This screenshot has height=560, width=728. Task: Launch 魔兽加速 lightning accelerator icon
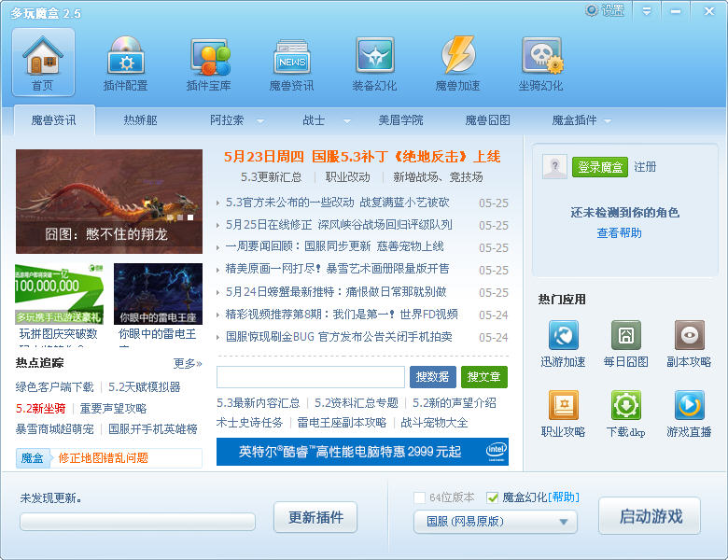[457, 63]
